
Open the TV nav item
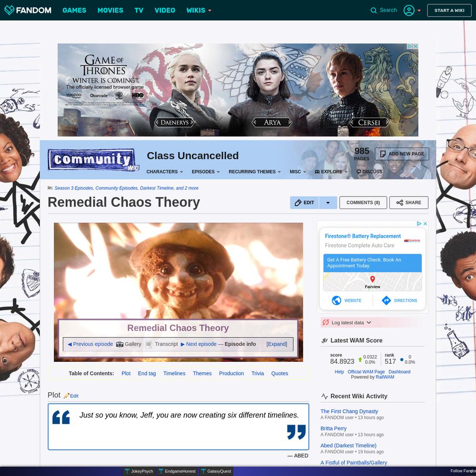tap(139, 10)
